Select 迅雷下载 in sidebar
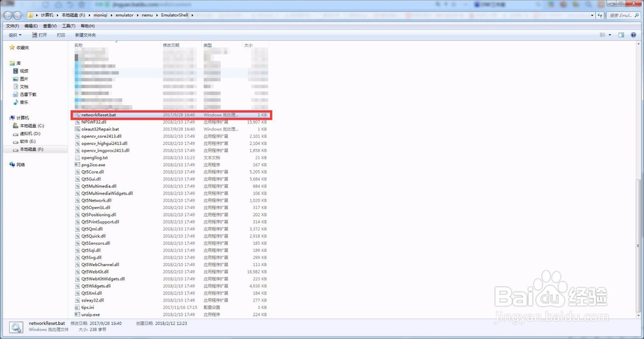644x339 pixels. 24,95
